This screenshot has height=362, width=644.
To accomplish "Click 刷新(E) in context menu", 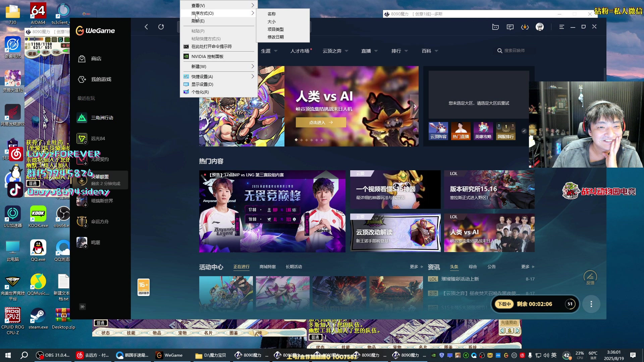I will 219,21.
